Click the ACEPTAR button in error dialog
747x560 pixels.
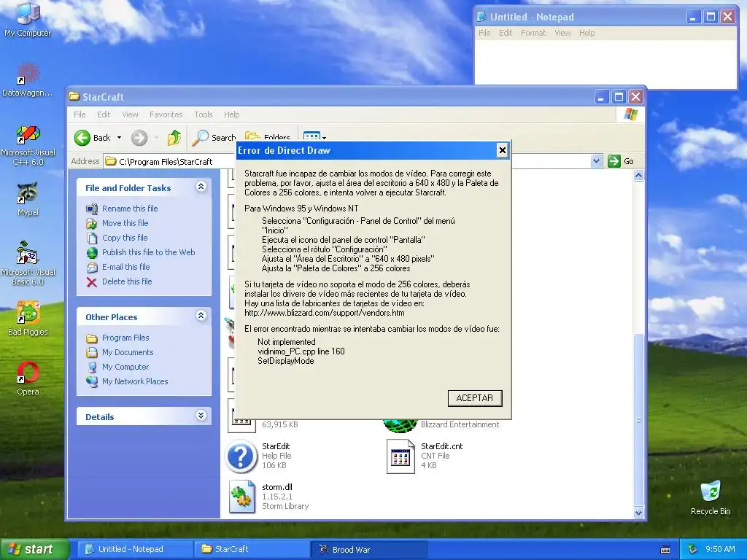click(x=475, y=398)
